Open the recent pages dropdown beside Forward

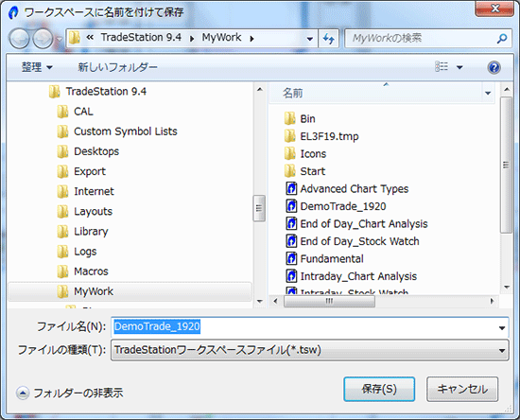(59, 39)
